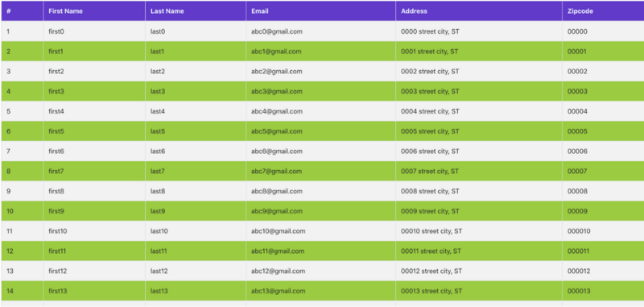
Task: Select the cell reading first3
Action: [94, 91]
